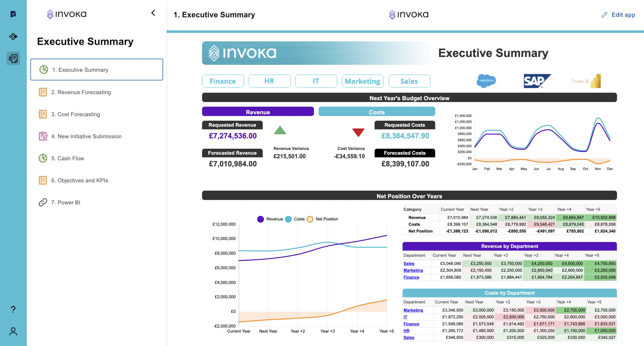Toggle the Revenue legend series
This screenshot has height=346, width=644.
(x=270, y=219)
